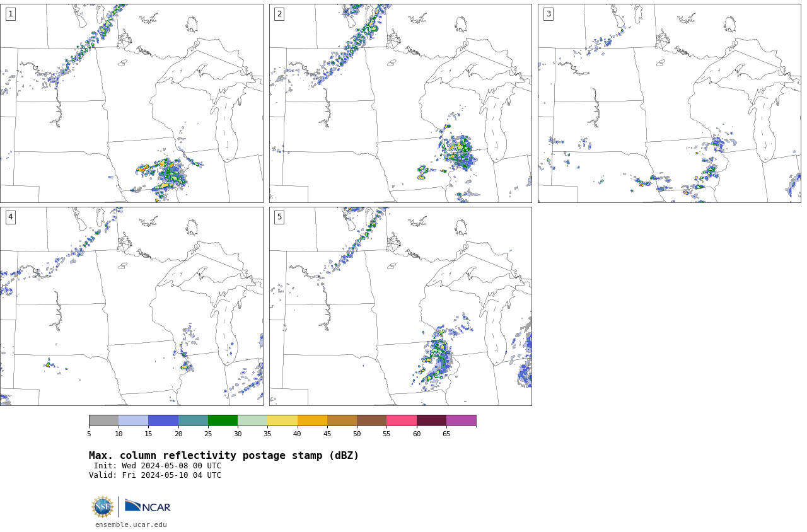Viewport: 807px width, 532px height.
Task: Open ensemble member 5 reflectivity map
Action: (400, 306)
